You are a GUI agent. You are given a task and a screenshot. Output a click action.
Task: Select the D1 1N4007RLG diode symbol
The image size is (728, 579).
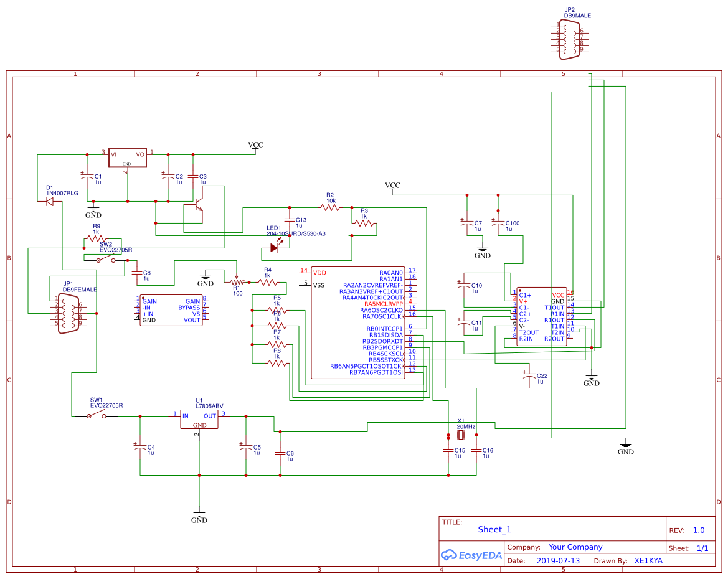[x=49, y=202]
